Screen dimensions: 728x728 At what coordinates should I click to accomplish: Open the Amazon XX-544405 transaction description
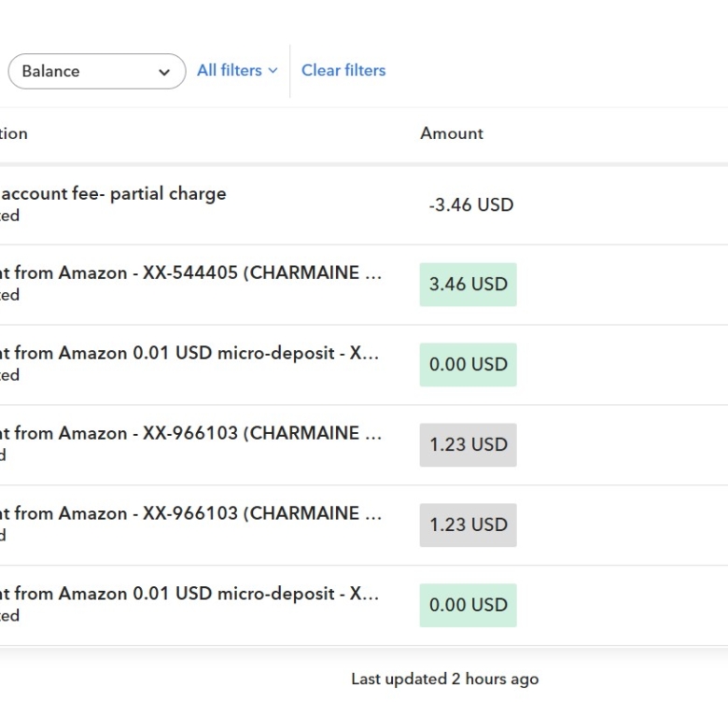coord(190,273)
